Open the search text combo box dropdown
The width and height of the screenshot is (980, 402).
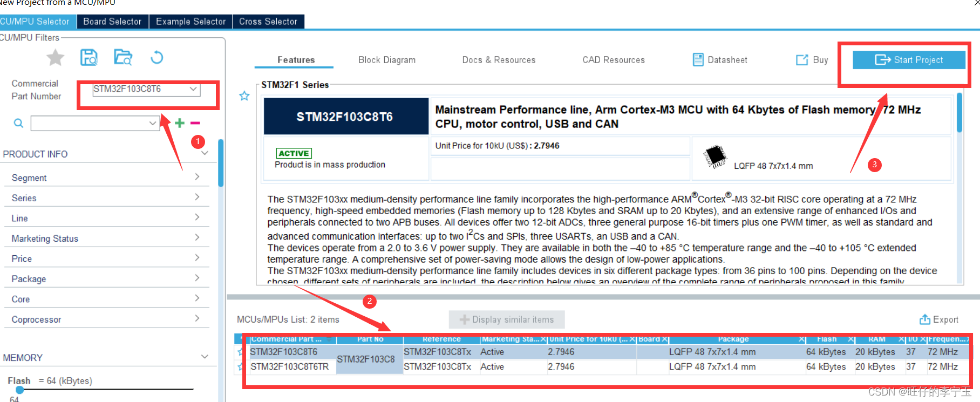[x=152, y=123]
